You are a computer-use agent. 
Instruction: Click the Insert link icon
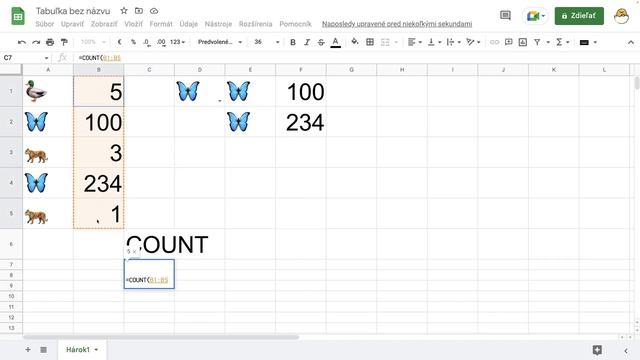tap(494, 42)
